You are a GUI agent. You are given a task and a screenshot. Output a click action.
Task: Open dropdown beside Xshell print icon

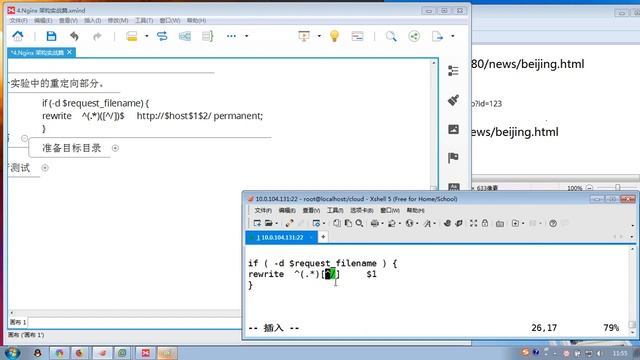(x=382, y=223)
